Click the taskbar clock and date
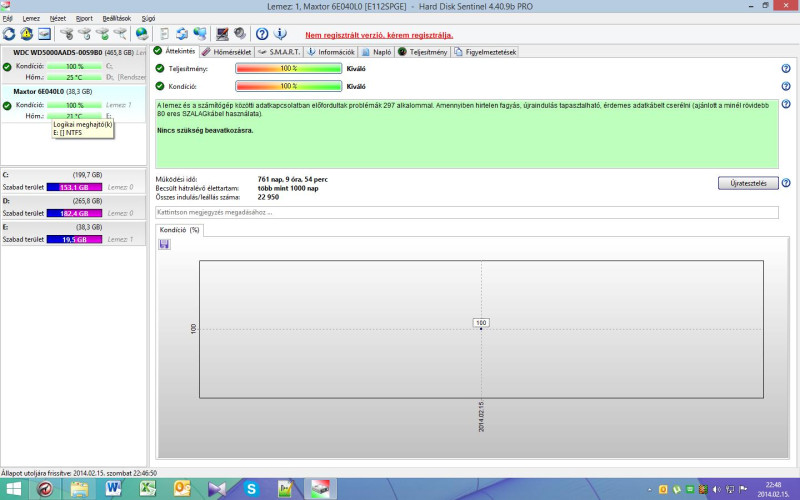The width and height of the screenshot is (800, 500). coord(773,489)
